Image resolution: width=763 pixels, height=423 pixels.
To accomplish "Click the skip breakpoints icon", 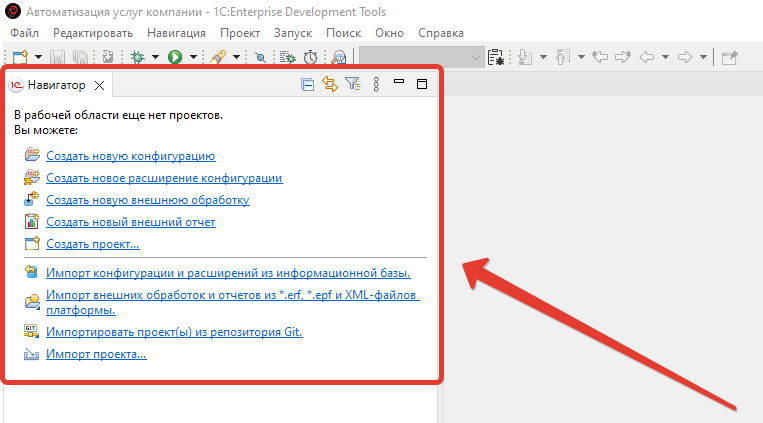I will click(260, 57).
